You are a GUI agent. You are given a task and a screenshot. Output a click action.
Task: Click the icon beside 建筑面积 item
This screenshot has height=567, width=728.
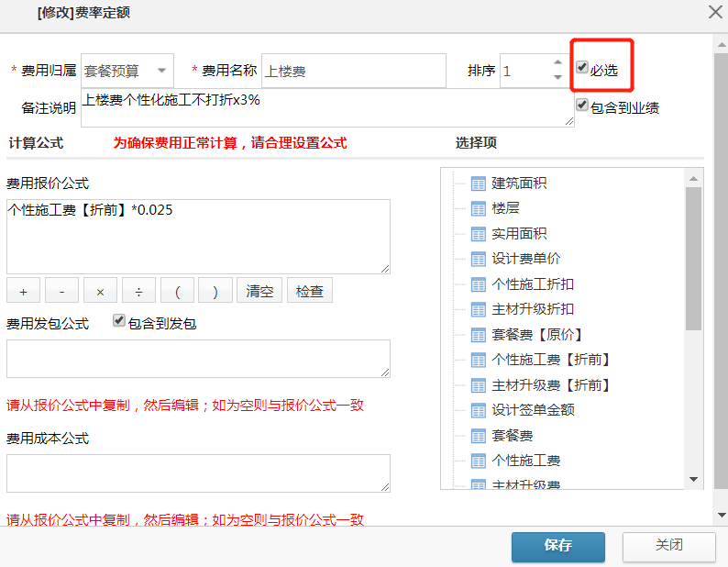[x=478, y=183]
